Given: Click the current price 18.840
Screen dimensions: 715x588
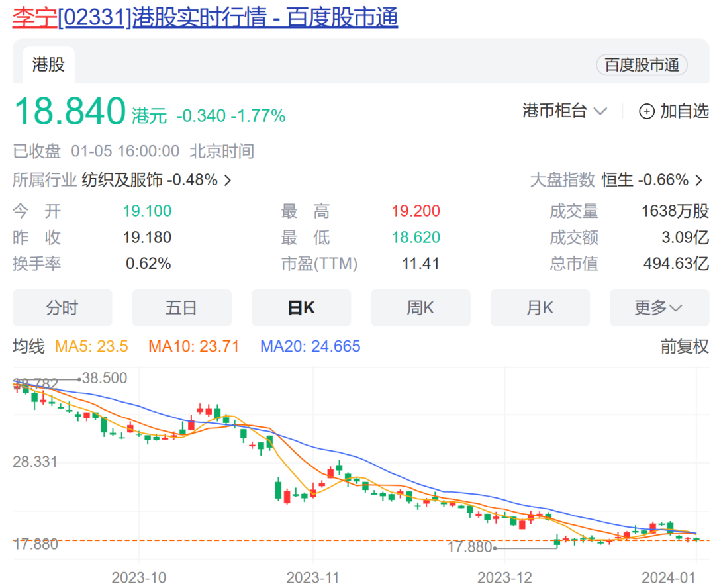Looking at the screenshot, I should pos(70,111).
